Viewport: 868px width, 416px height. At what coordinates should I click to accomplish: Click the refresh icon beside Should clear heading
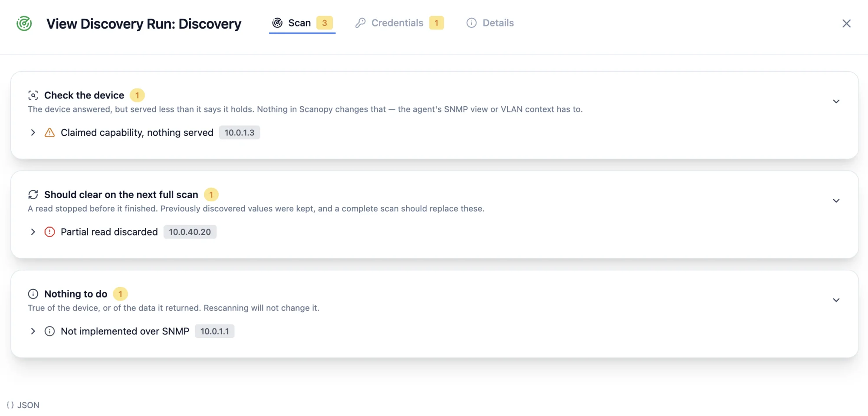pyautogui.click(x=33, y=195)
